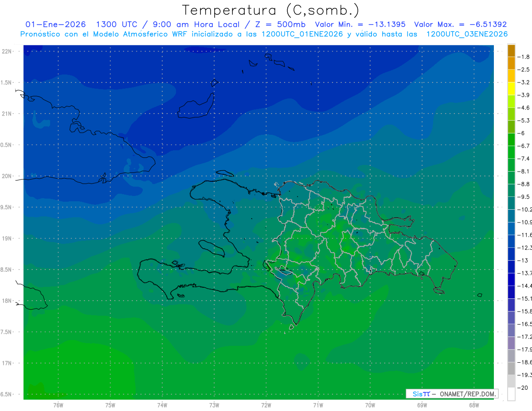This screenshot has height=411, width=532.
Task: Click the '-13.7' colorbar value
Action: [x=525, y=273]
